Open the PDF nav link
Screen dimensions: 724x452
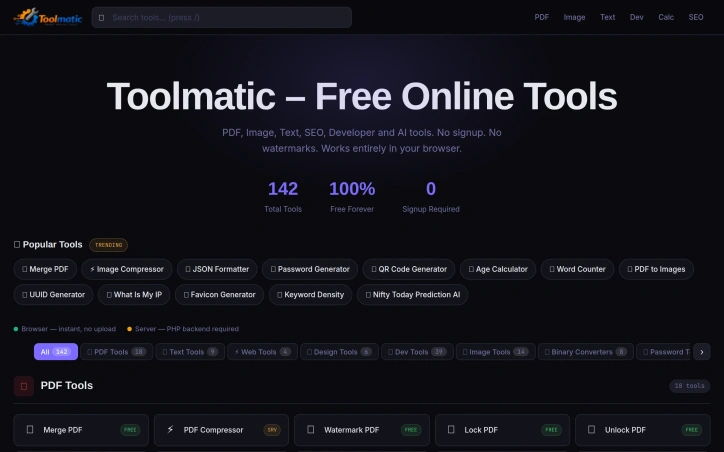pos(542,17)
